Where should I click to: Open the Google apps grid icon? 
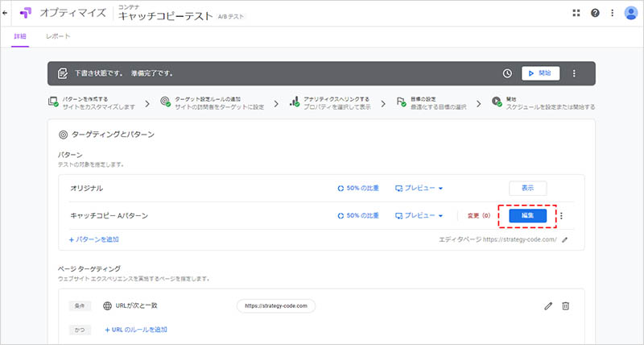tap(576, 13)
